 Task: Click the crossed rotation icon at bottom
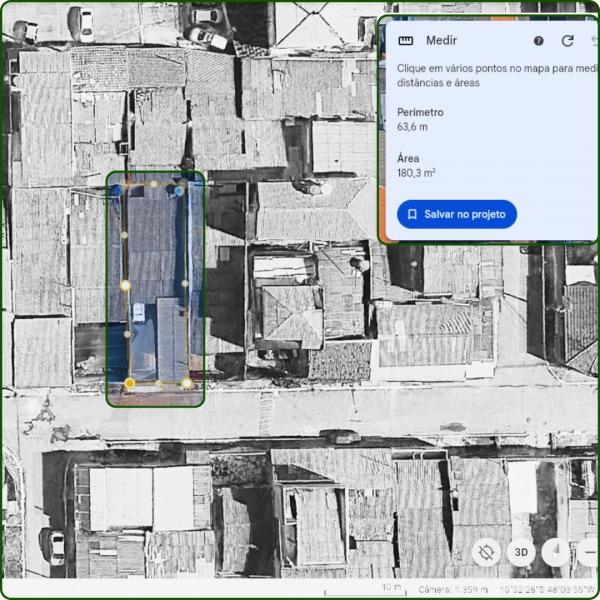pos(487,551)
